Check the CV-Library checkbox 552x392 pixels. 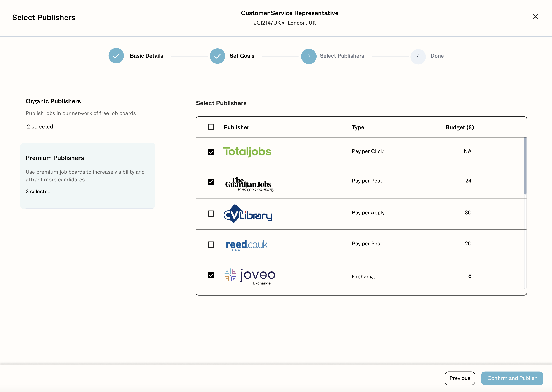click(211, 213)
